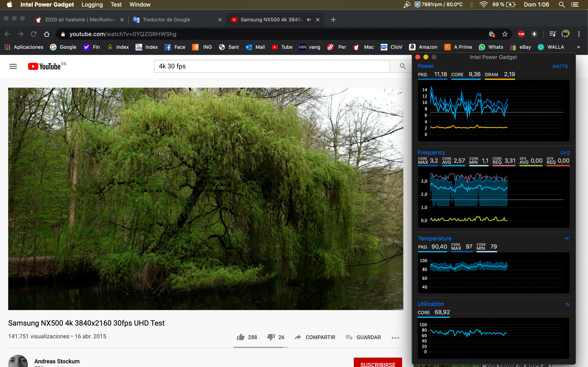Open the more actions ellipsis under video
Image resolution: width=588 pixels, height=367 pixels.
(395, 338)
